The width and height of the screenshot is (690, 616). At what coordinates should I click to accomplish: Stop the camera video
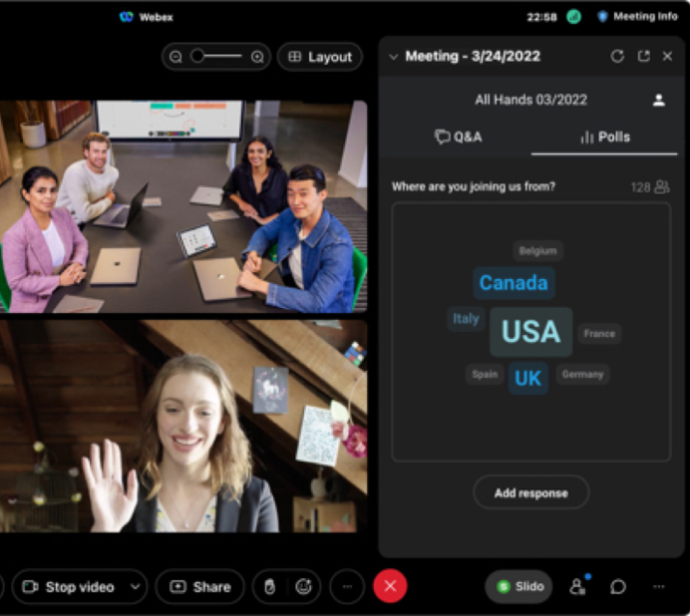68,587
